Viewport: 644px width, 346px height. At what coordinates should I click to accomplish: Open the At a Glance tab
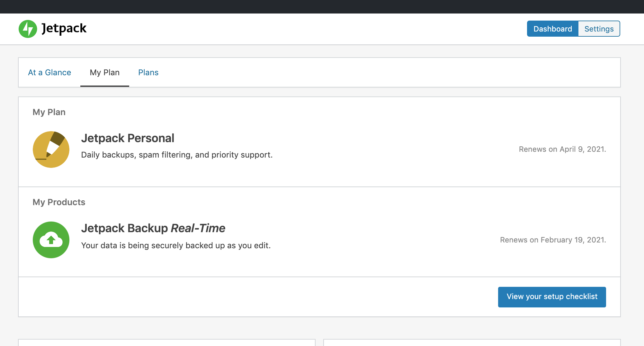coord(49,73)
